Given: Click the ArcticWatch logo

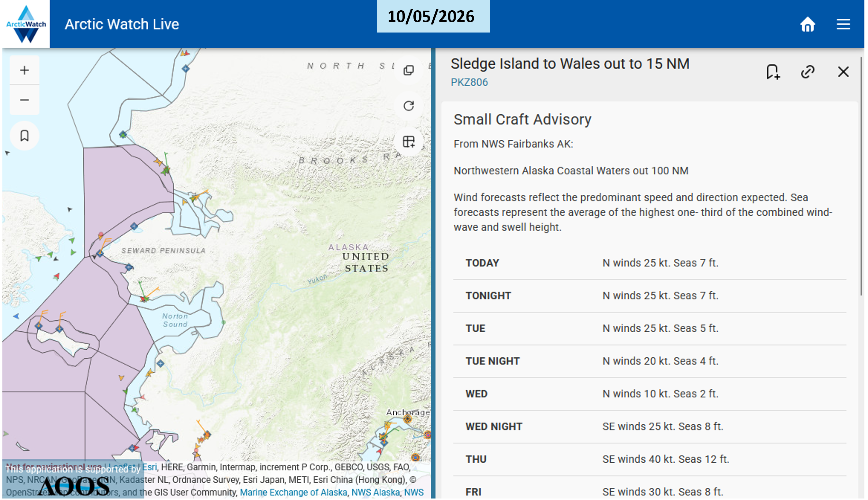Looking at the screenshot, I should [x=26, y=24].
